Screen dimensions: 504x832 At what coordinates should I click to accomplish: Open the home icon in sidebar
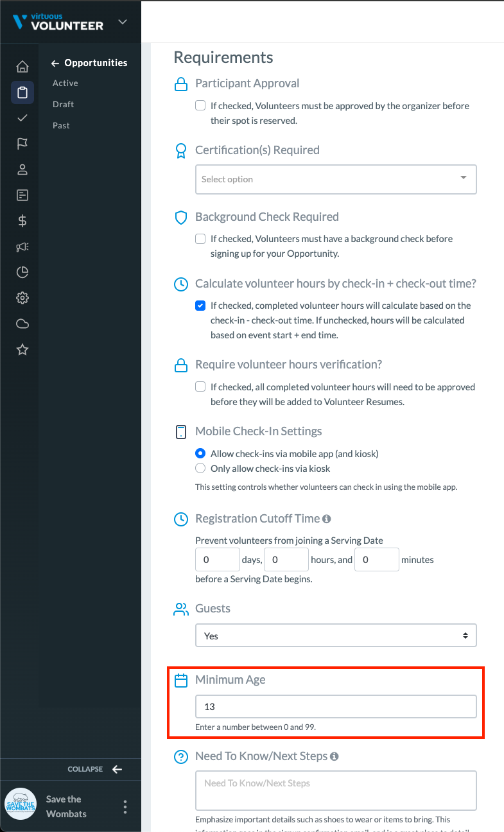point(22,67)
